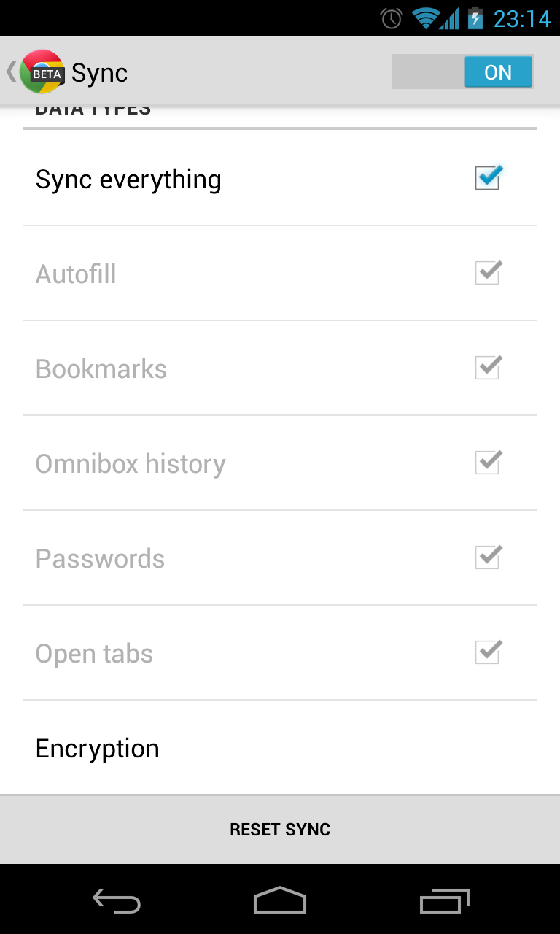Viewport: 560px width, 934px height.
Task: Toggle the Passwords checkbox
Action: click(488, 557)
